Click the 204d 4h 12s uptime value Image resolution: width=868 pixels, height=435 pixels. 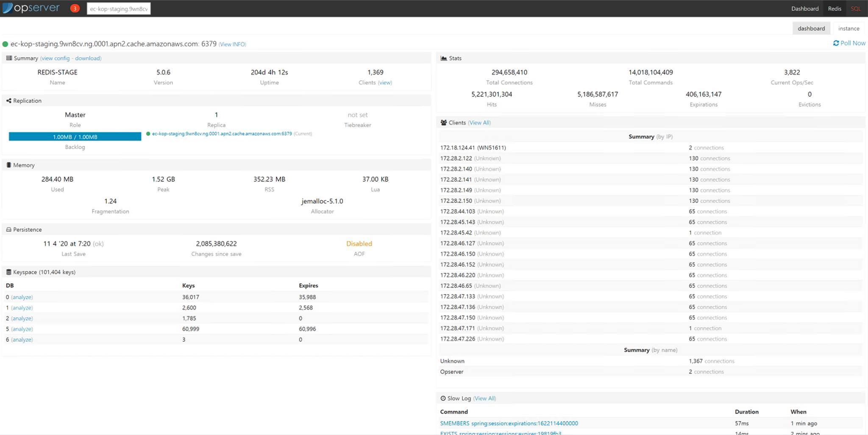269,72
